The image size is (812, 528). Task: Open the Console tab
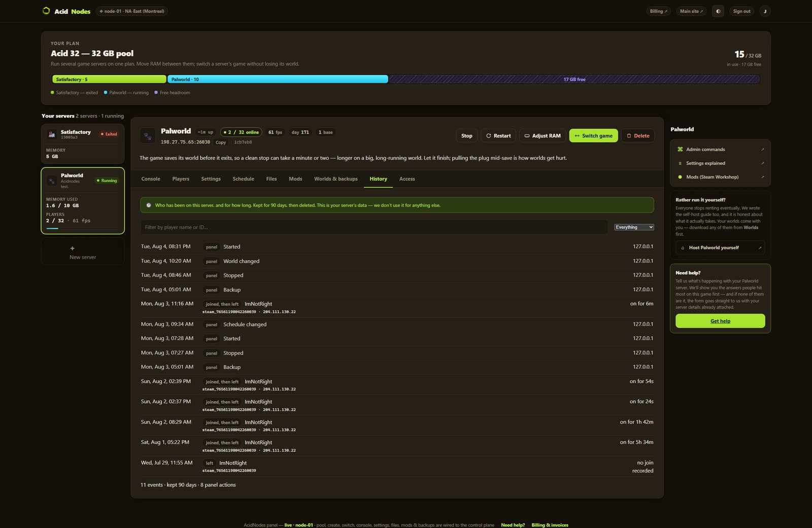coord(151,179)
